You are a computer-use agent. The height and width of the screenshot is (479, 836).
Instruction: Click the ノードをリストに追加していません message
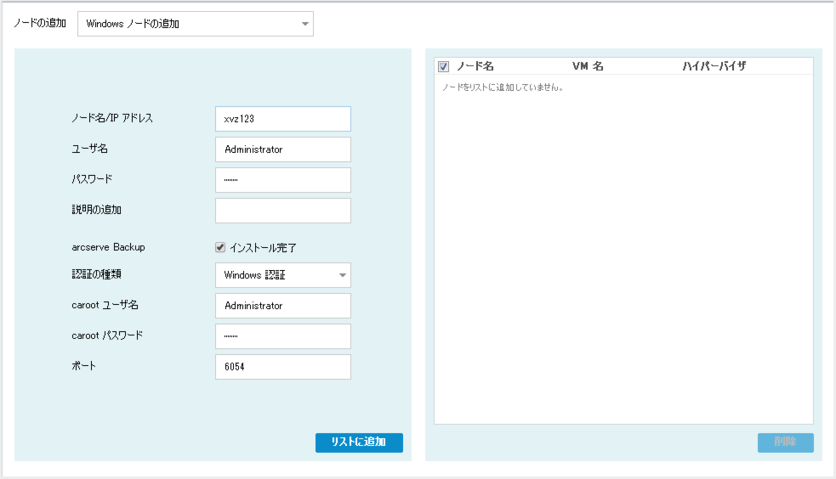click(502, 87)
